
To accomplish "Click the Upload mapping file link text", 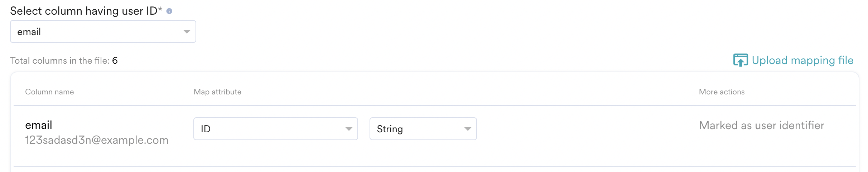I will point(802,60).
